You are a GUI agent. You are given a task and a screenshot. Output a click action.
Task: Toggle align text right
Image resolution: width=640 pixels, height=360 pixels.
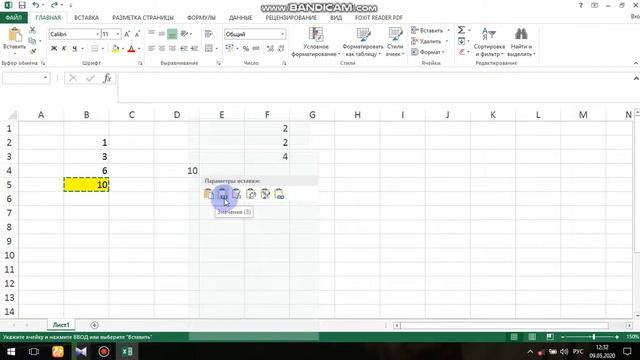tap(172, 49)
